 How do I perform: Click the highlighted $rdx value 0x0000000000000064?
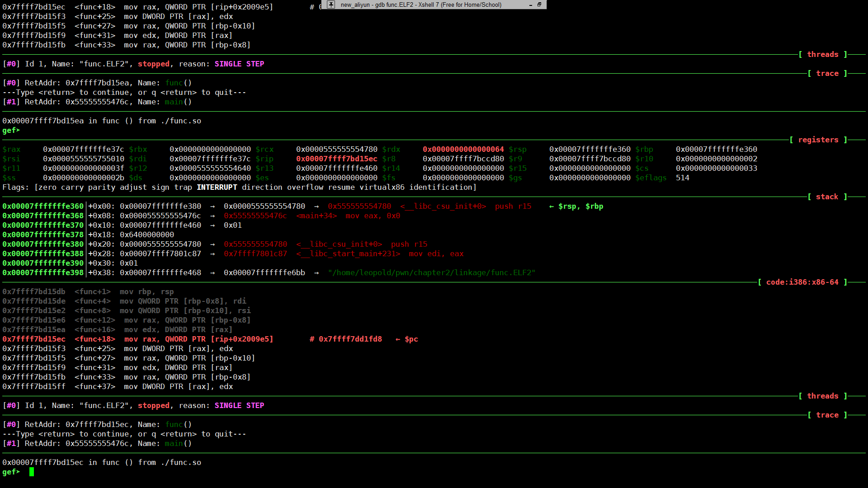[463, 149]
